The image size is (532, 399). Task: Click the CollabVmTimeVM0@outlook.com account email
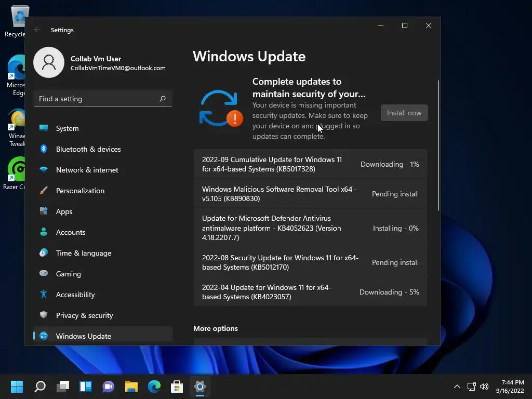[x=118, y=68]
